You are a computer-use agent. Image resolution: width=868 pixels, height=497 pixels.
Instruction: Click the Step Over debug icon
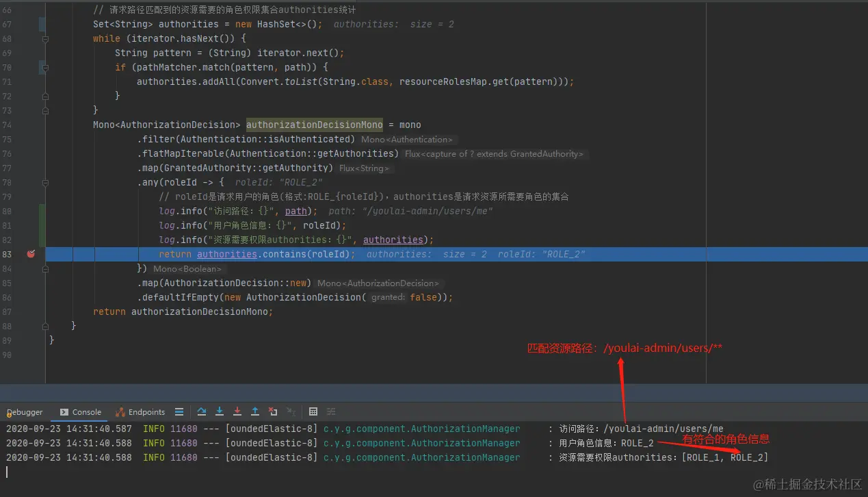[202, 411]
